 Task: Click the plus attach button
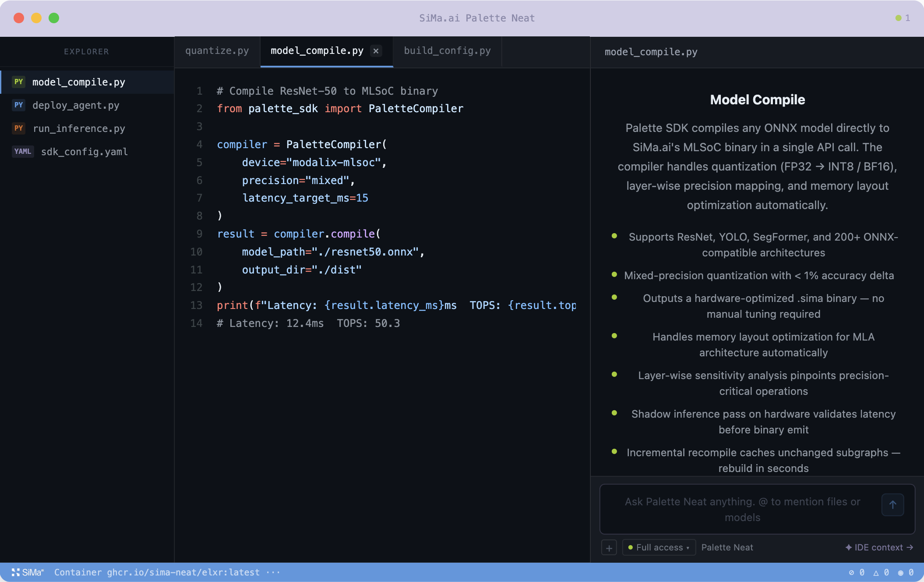click(609, 548)
